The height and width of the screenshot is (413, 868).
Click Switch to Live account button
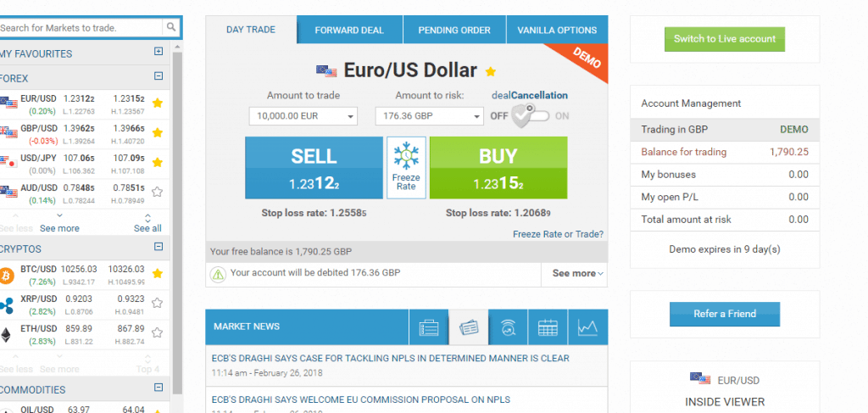(x=725, y=39)
